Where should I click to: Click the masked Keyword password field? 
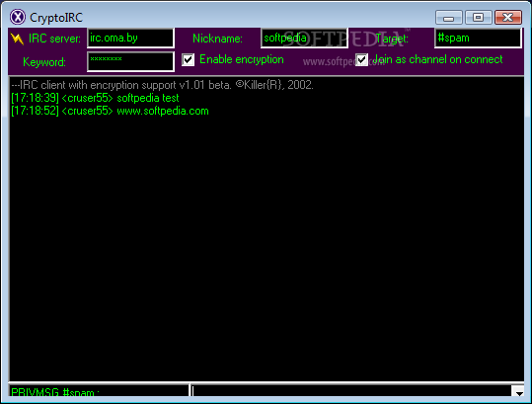(130, 61)
